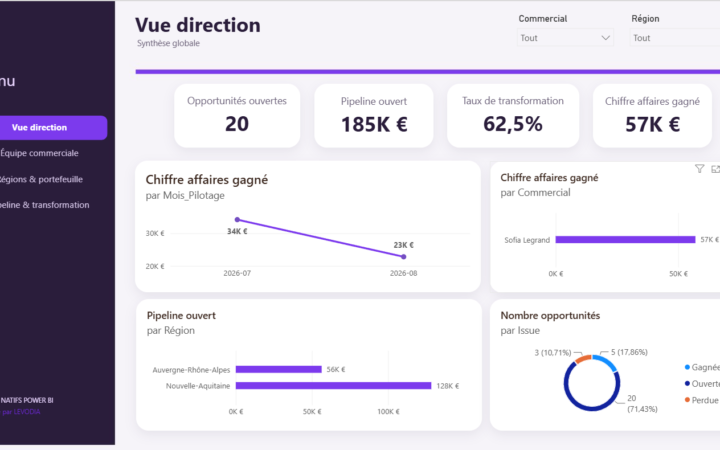Click the Commercial dropdown chevron arrow
This screenshot has width=720, height=450.
[606, 38]
